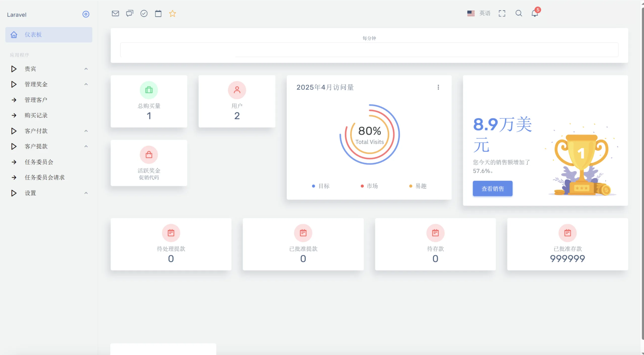The width and height of the screenshot is (644, 355).
Task: Open the mail envelope icon
Action: pos(115,14)
